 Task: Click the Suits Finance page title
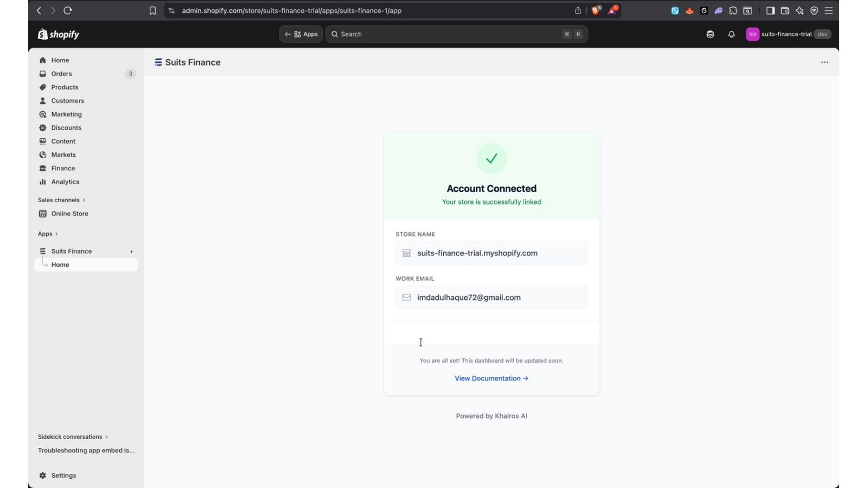[193, 62]
